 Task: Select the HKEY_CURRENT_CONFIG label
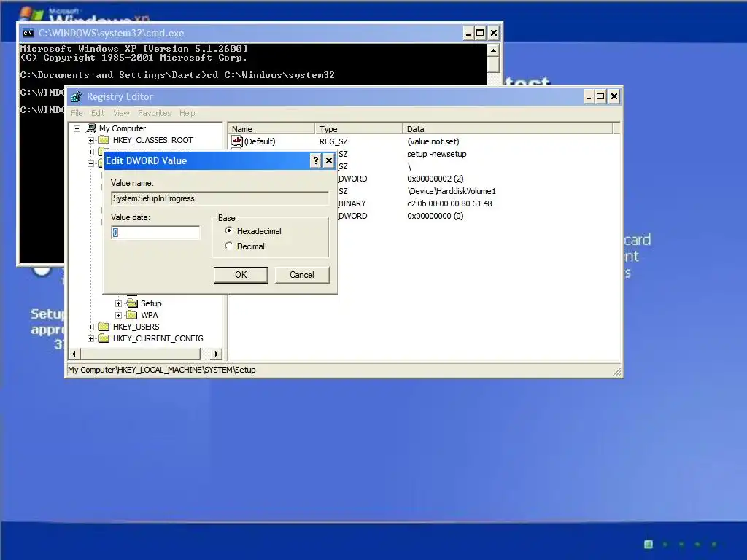(x=158, y=338)
